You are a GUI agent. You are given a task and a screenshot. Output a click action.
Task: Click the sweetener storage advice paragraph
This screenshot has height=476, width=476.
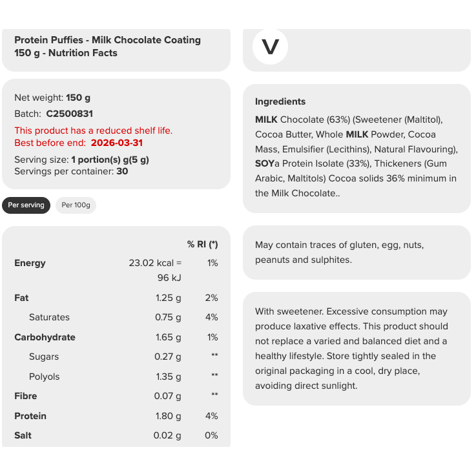[x=351, y=349]
